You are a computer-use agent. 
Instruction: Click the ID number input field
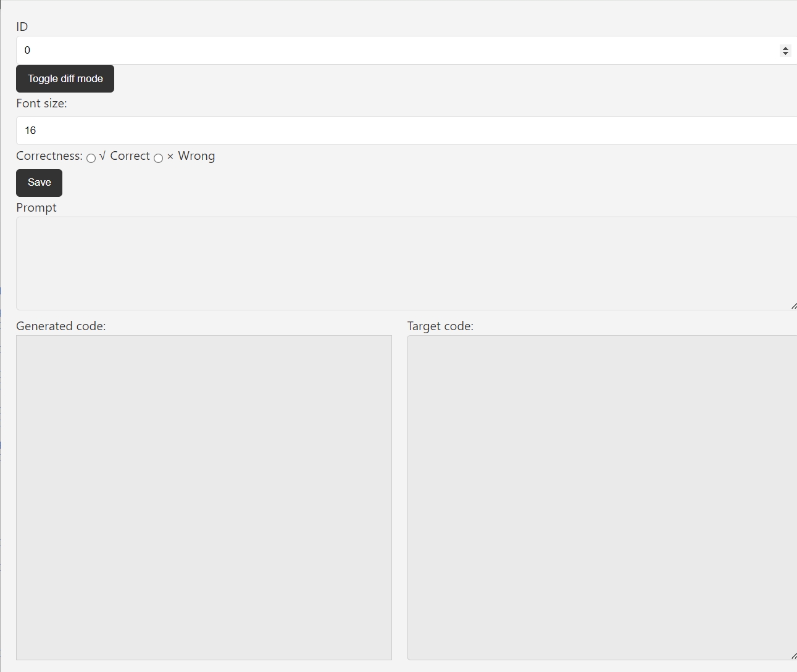click(406, 50)
